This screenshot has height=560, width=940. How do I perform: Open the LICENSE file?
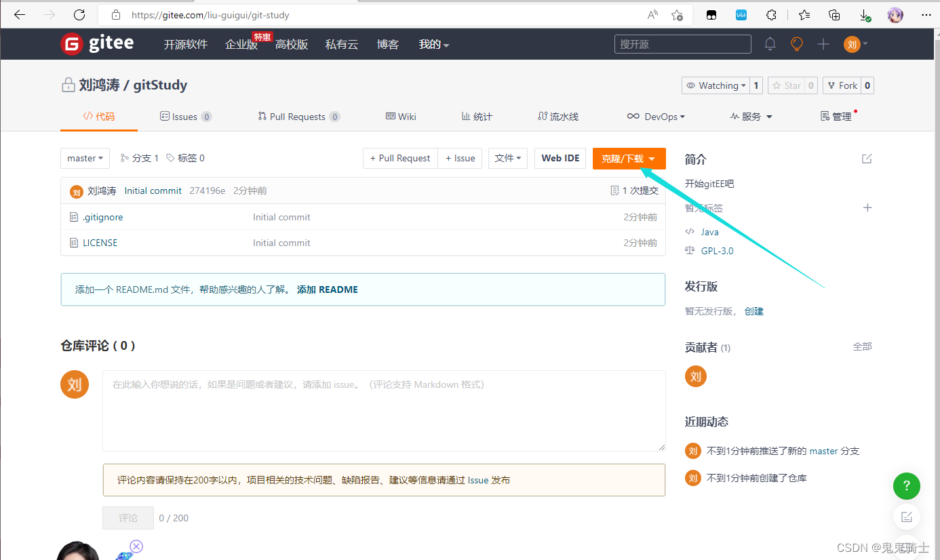(x=100, y=243)
